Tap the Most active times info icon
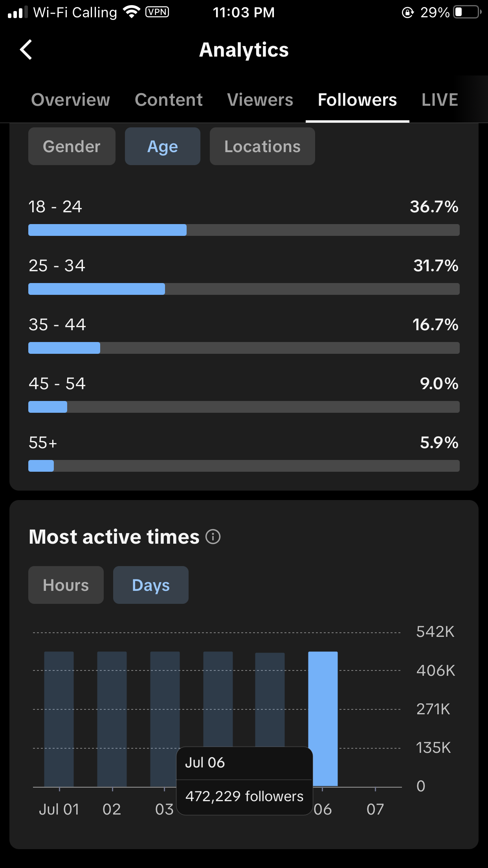This screenshot has width=488, height=868. [213, 537]
